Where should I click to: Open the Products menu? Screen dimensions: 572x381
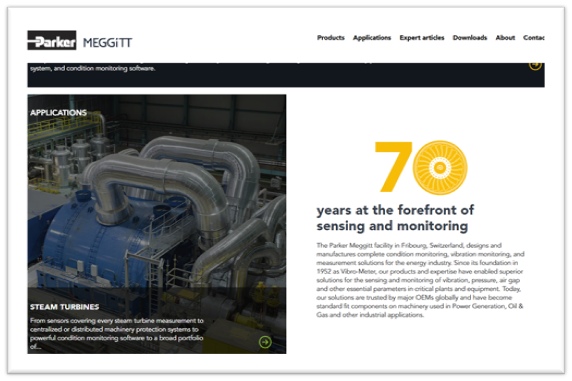[331, 38]
